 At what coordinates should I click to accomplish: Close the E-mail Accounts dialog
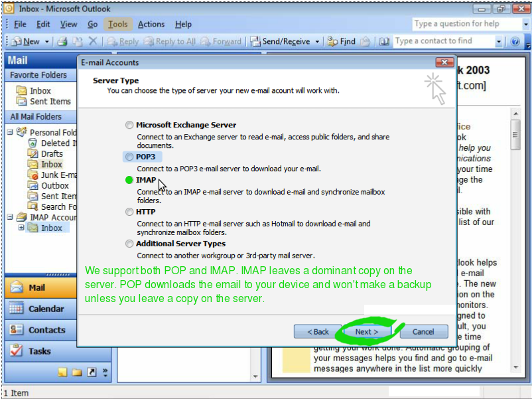click(444, 62)
